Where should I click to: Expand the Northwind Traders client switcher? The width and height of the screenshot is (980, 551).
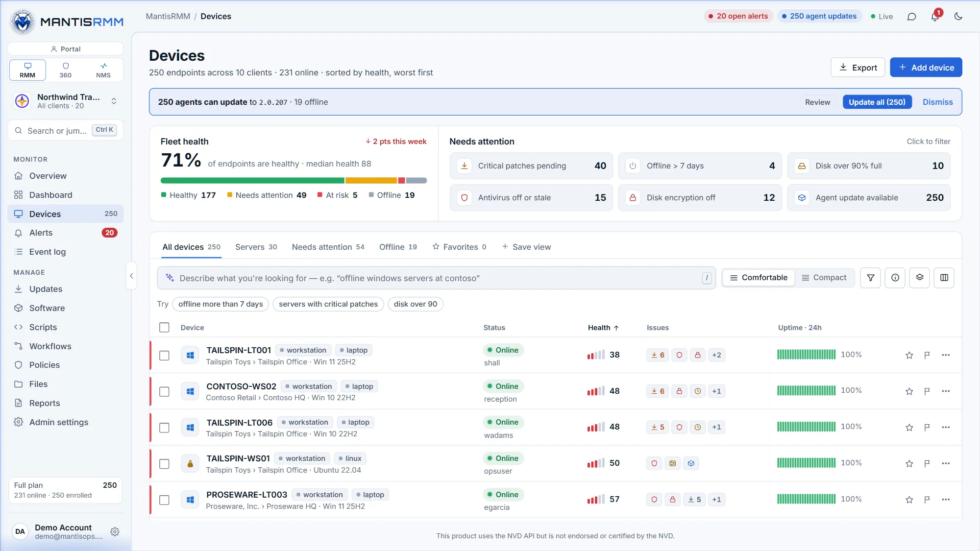pos(66,101)
